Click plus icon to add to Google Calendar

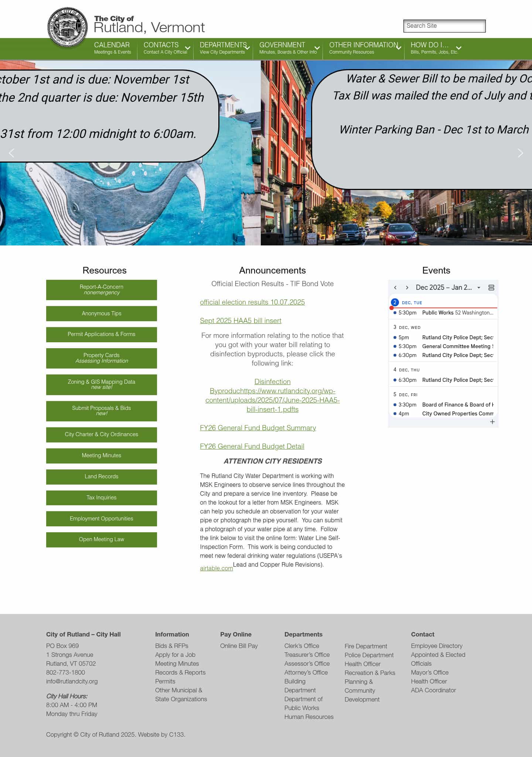pyautogui.click(x=492, y=422)
